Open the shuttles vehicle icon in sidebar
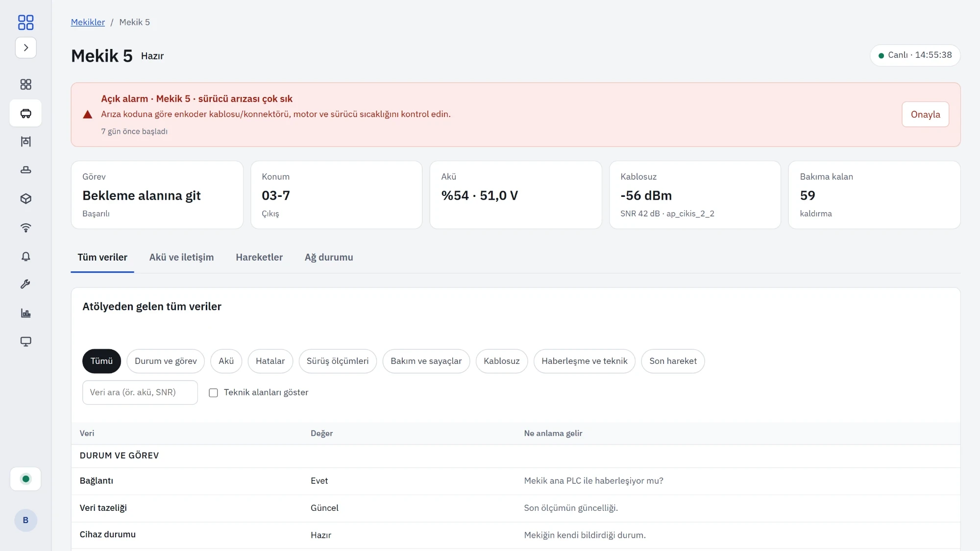This screenshot has height=551, width=980. pyautogui.click(x=26, y=113)
